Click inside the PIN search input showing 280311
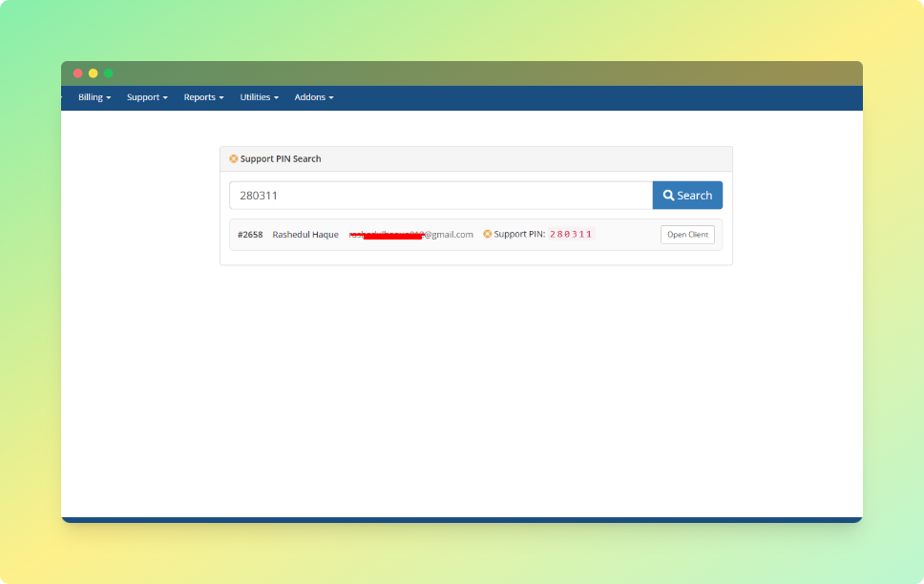This screenshot has height=584, width=924. (439, 195)
